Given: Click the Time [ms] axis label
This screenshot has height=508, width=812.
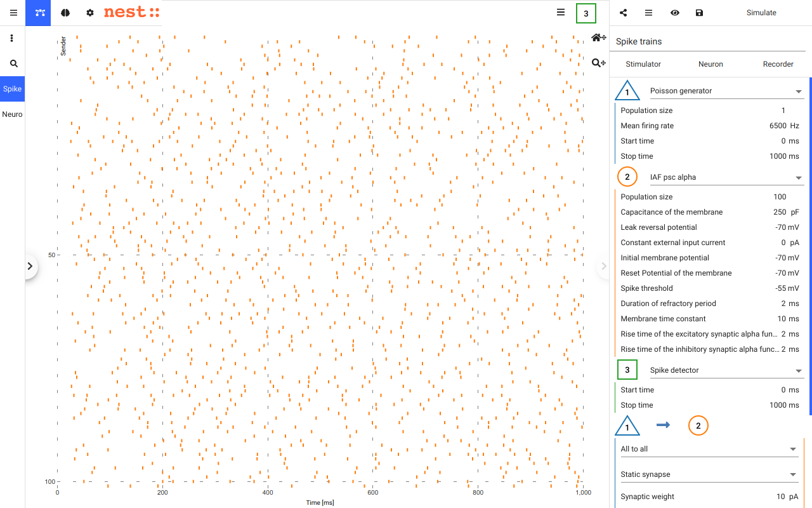Looking at the screenshot, I should click(x=320, y=503).
